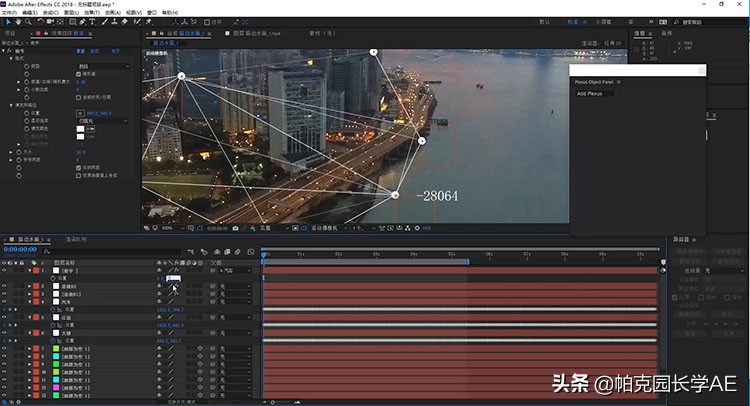This screenshot has width=750, height=406.
Task: Open the viewer magnification 100% dropdown
Action: click(x=170, y=228)
